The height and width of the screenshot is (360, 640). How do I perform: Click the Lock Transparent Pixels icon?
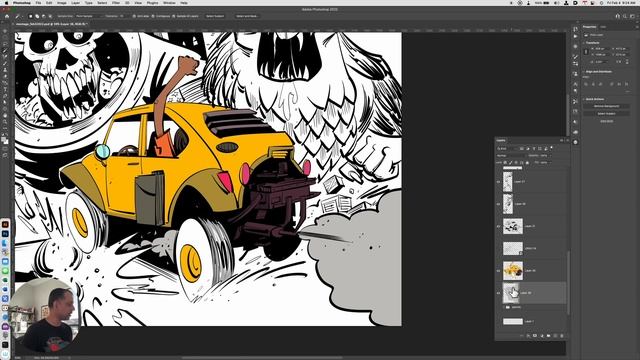[x=505, y=162]
